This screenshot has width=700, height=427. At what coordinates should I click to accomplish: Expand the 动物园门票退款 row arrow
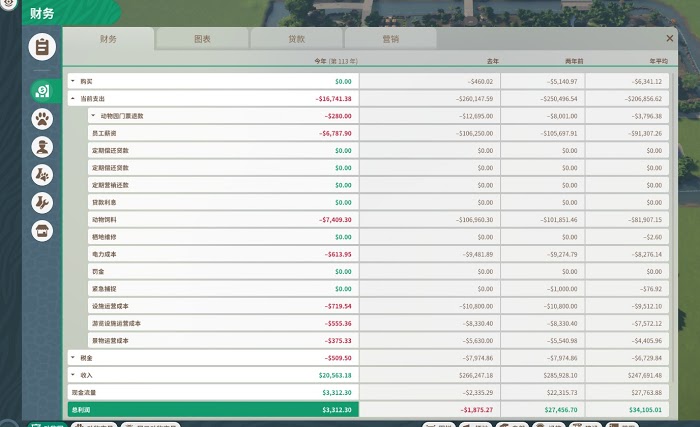click(93, 116)
